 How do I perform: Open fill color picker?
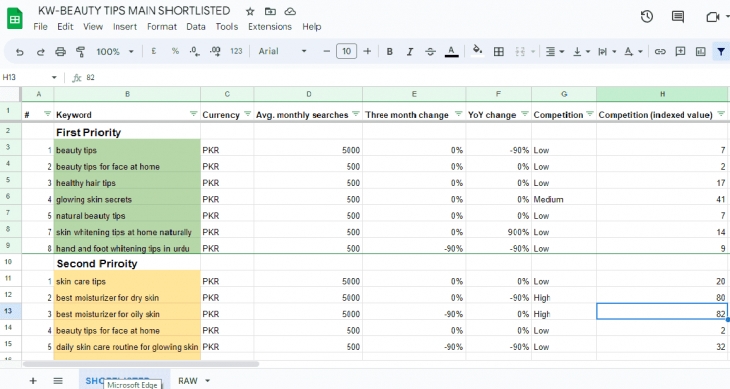pos(477,51)
